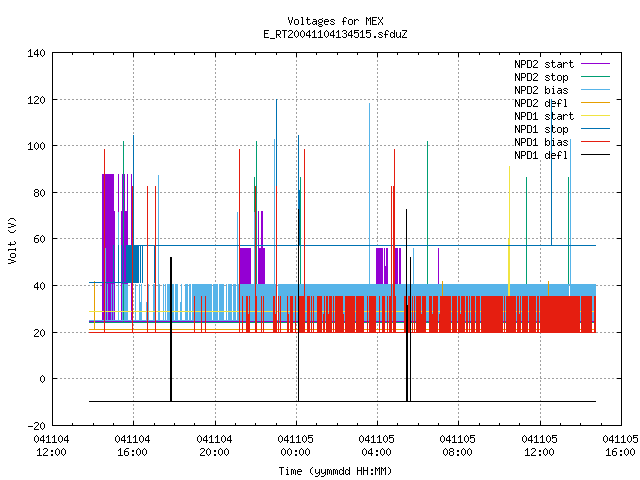The height and width of the screenshot is (480, 640).
Task: Click the x-axis label 041105 08:00
Action: [458, 446]
